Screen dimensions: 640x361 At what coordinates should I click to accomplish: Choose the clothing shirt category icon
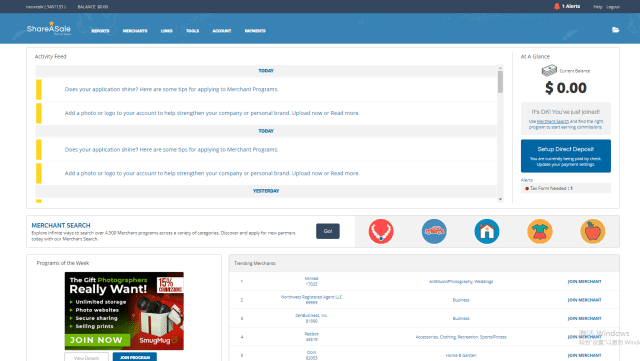(540, 231)
